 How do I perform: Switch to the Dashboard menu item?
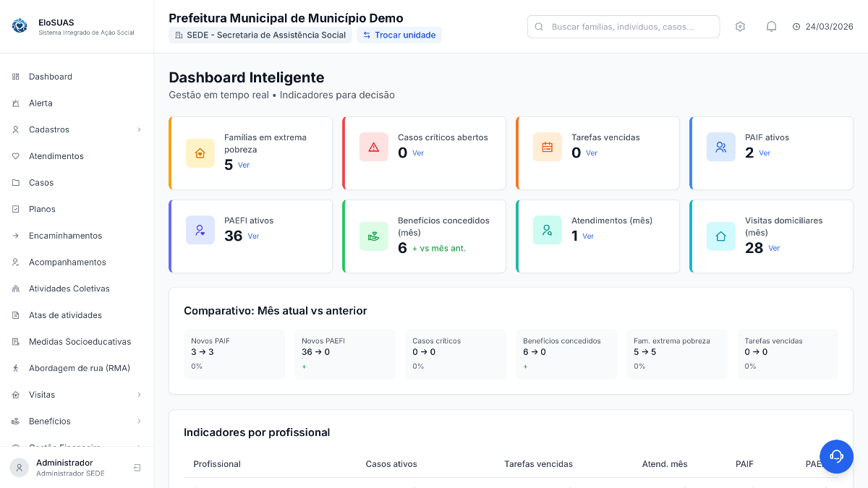click(50, 77)
